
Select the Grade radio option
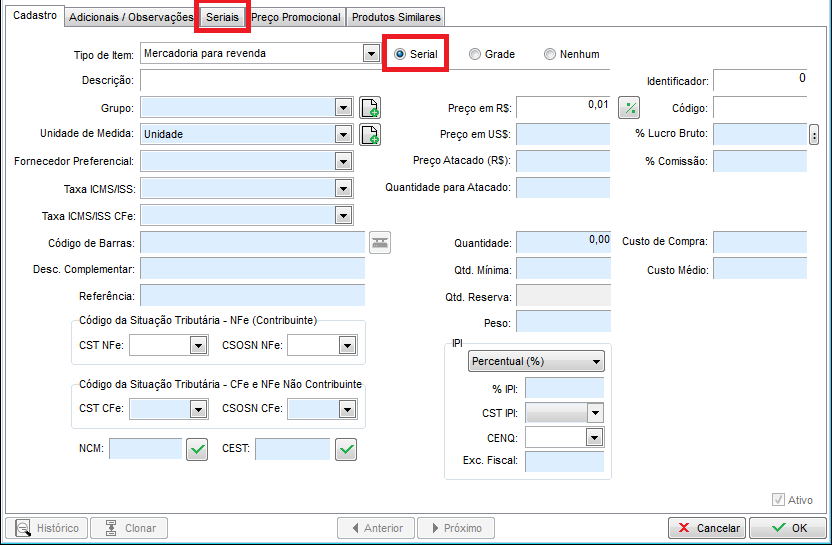[x=492, y=54]
